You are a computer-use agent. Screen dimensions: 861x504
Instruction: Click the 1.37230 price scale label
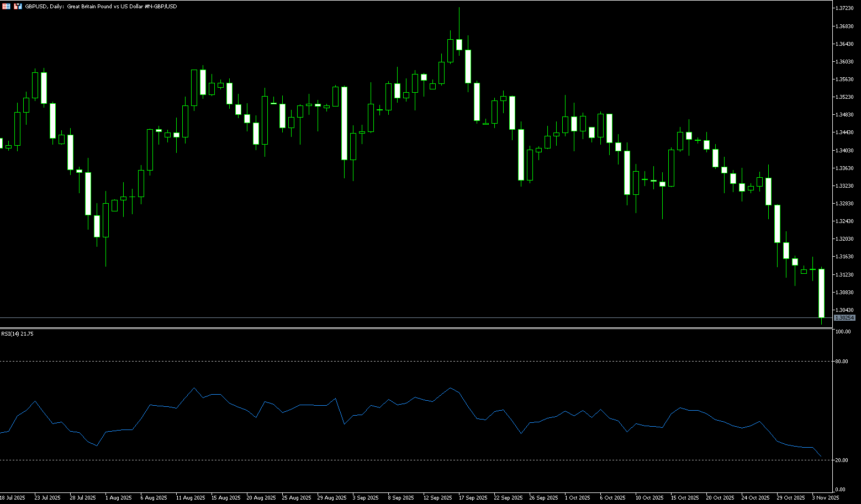pos(845,8)
